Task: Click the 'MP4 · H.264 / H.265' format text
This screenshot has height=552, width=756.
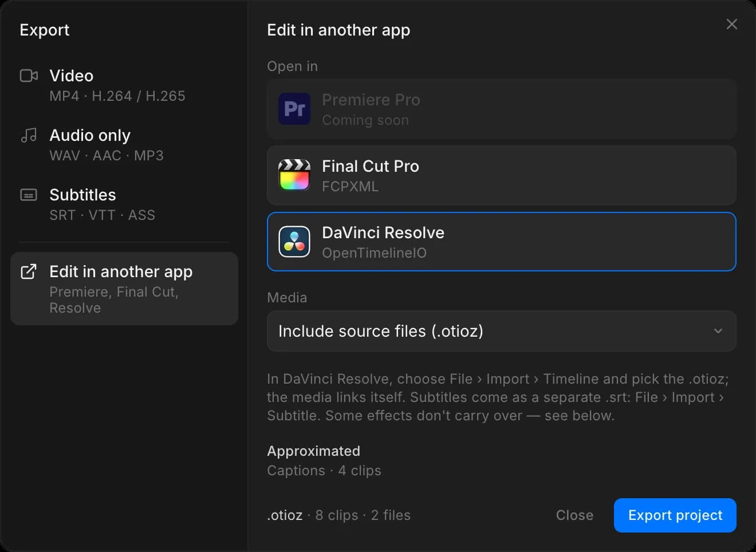Action: click(x=117, y=96)
